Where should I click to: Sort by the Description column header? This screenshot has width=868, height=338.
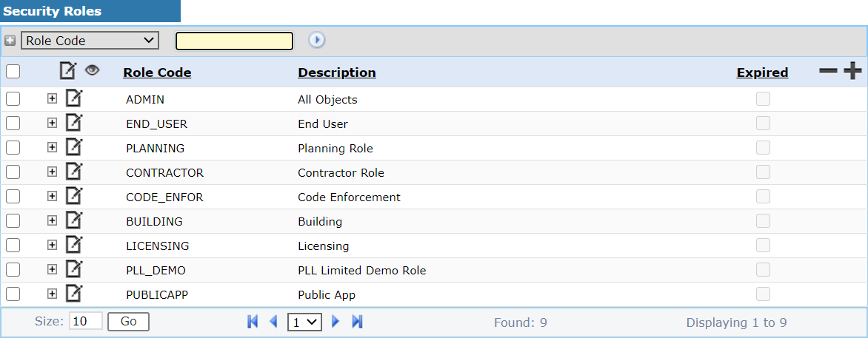336,72
